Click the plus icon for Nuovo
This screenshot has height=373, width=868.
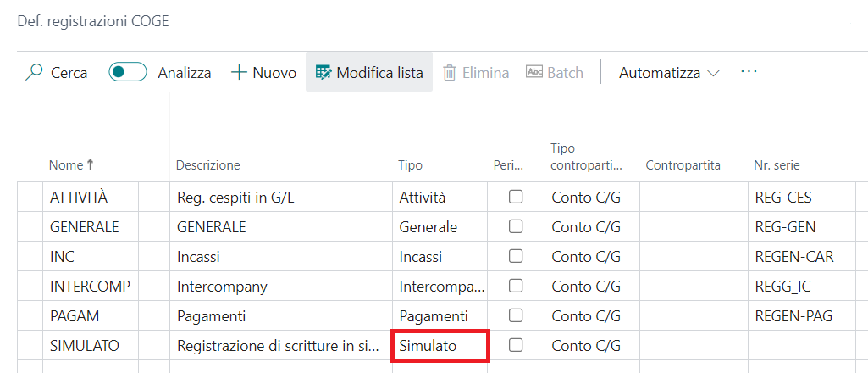[x=239, y=73]
